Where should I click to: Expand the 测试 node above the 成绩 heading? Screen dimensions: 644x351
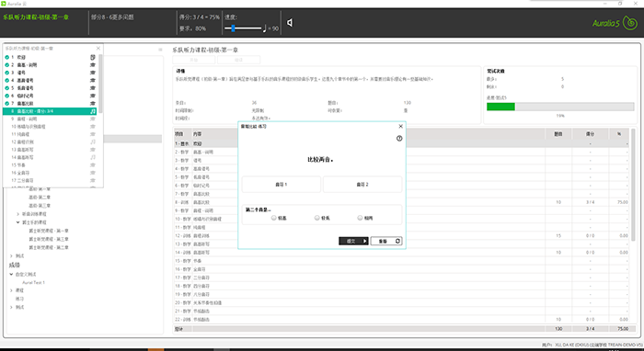[x=11, y=255]
